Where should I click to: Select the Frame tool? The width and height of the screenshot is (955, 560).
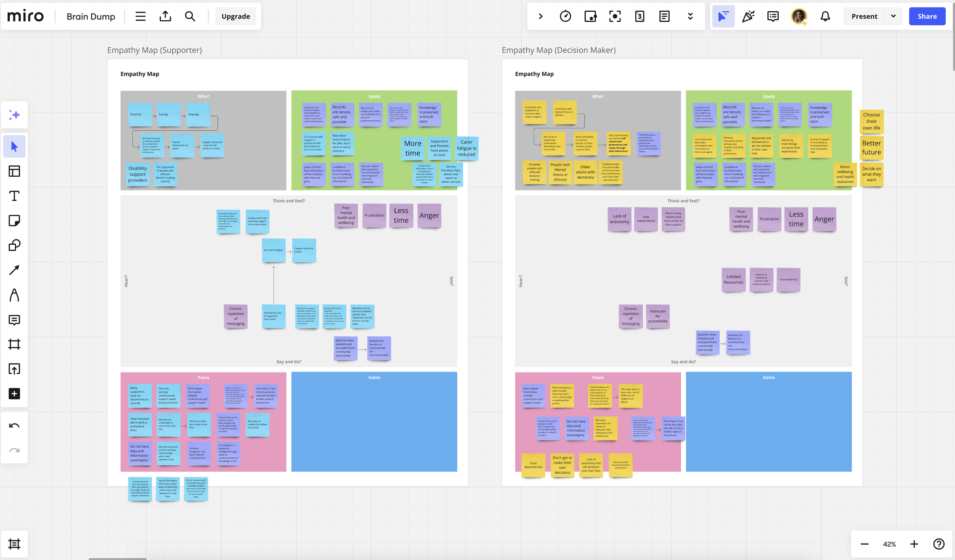(15, 344)
